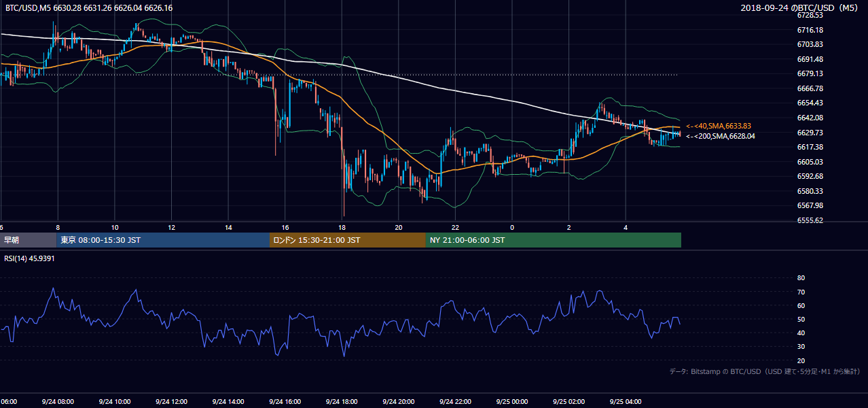
Task: Click the 9/24 12:00 date axis label
Action: pos(172,401)
